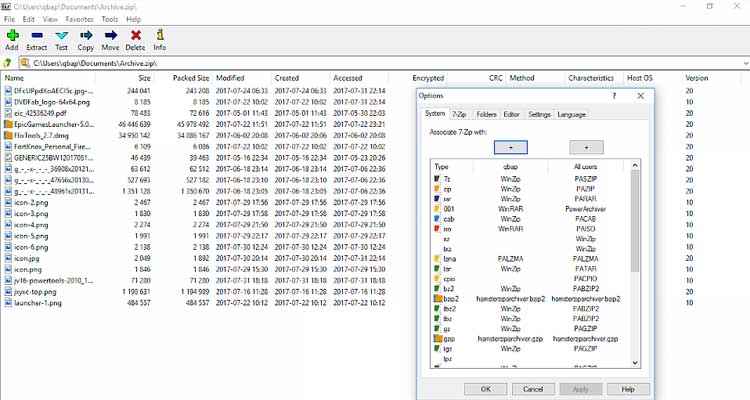
Task: Click the Host OS column header
Action: pyautogui.click(x=653, y=78)
